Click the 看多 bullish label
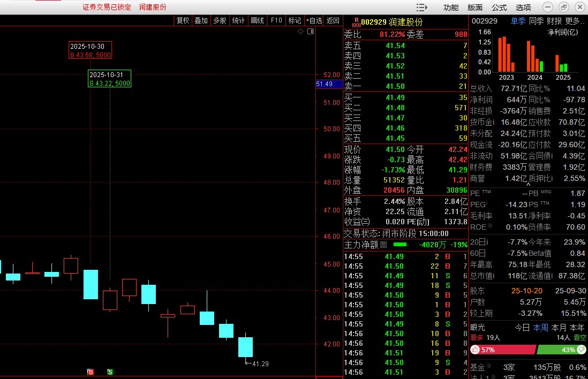Viewport: 588px width, 379px height. click(x=477, y=338)
